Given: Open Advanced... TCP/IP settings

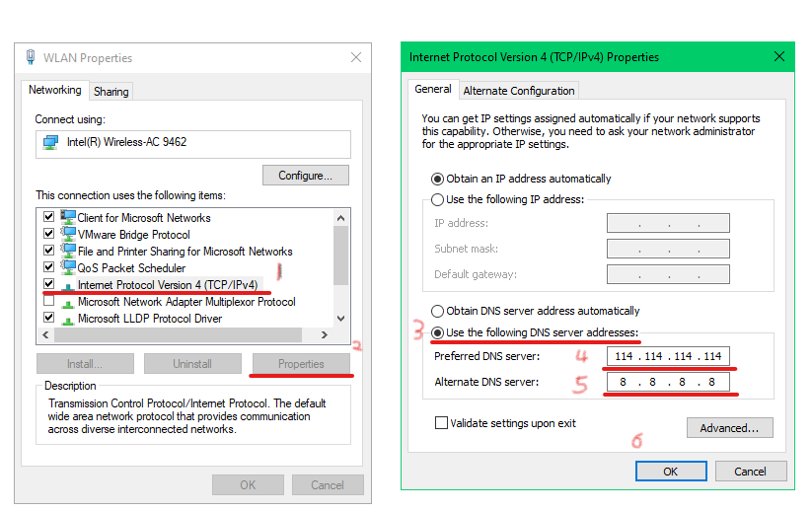Looking at the screenshot, I should [730, 428].
